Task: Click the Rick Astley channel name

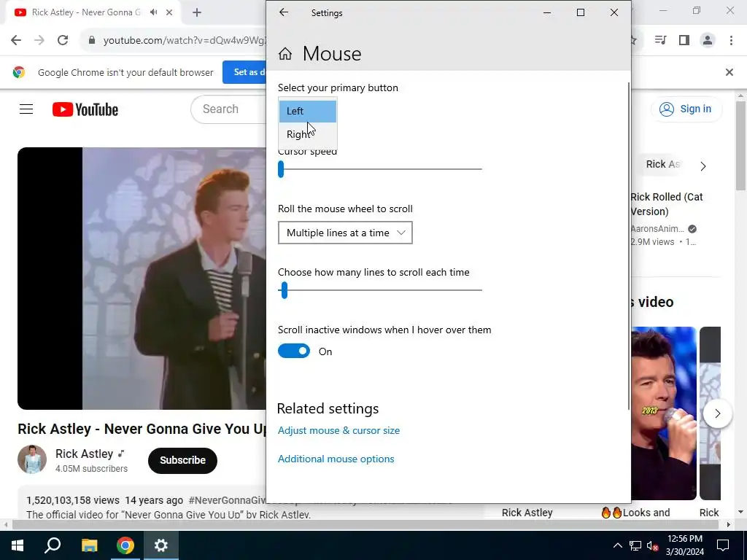Action: (85, 454)
